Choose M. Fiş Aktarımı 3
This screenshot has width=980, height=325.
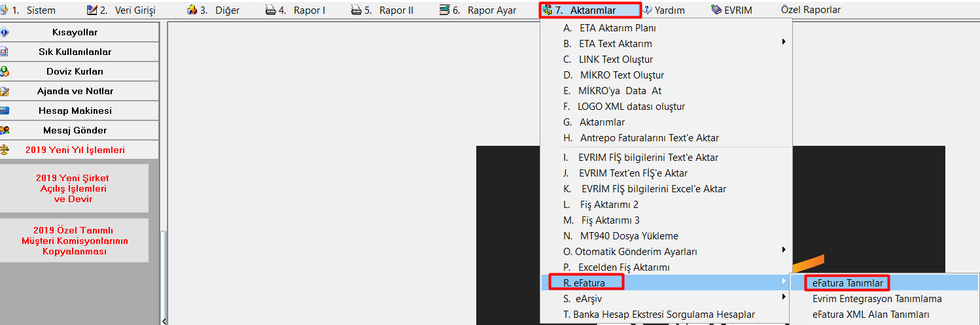(666, 220)
